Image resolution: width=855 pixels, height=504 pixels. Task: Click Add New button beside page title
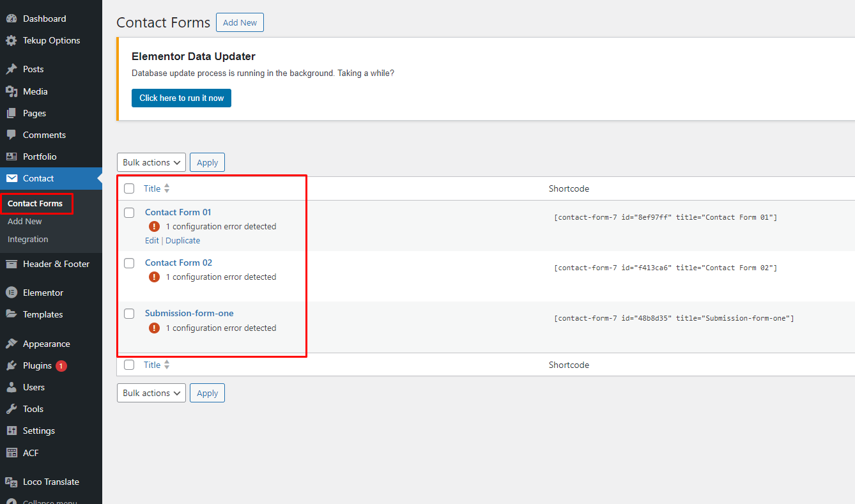pos(240,22)
